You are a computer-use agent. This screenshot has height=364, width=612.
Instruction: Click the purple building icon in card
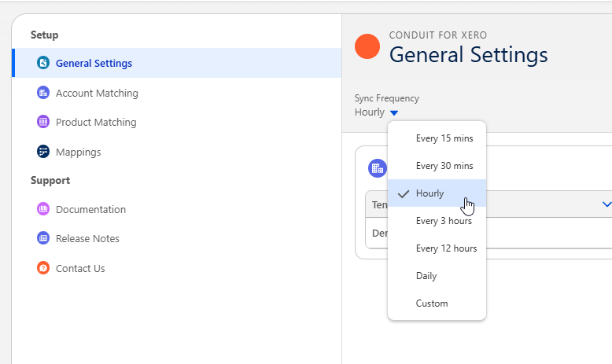377,168
